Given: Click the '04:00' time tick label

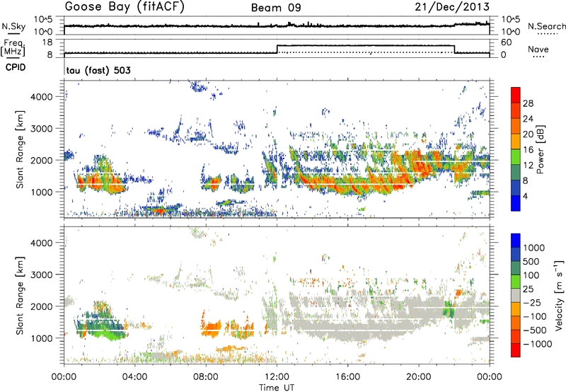Looking at the screenshot, I should click(135, 377).
